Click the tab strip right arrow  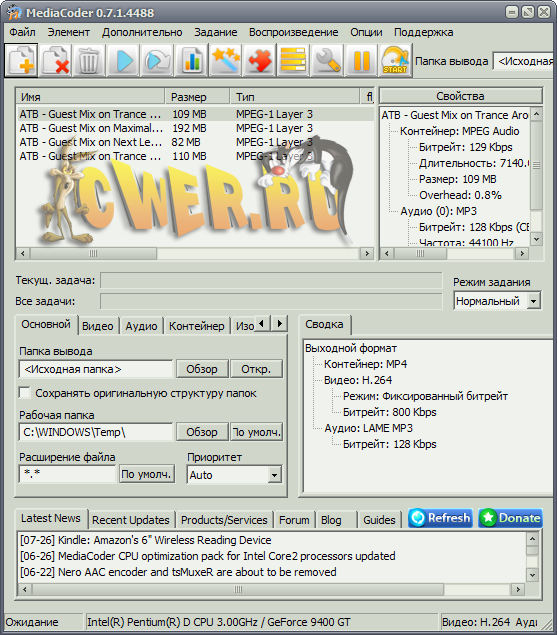pyautogui.click(x=280, y=324)
